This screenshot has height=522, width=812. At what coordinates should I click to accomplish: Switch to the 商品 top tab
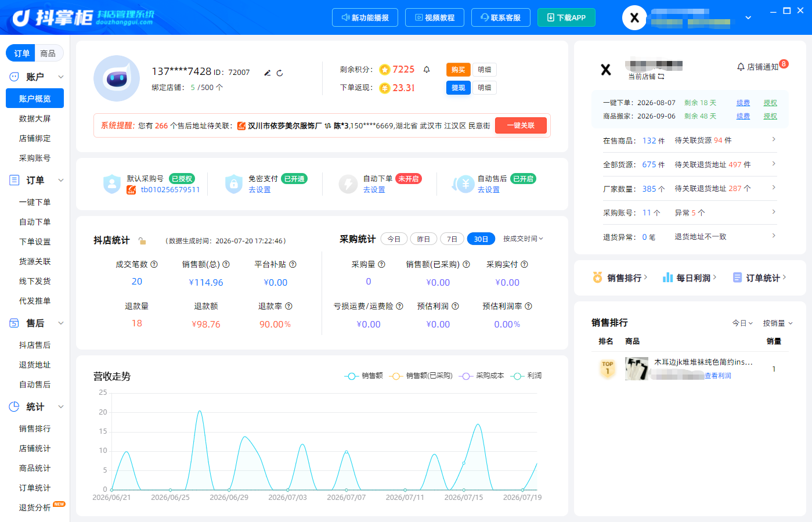pos(48,53)
